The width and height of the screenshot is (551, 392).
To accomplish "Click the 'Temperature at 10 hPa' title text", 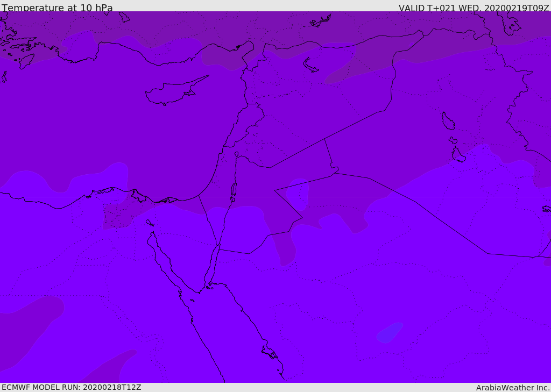I will [x=57, y=8].
